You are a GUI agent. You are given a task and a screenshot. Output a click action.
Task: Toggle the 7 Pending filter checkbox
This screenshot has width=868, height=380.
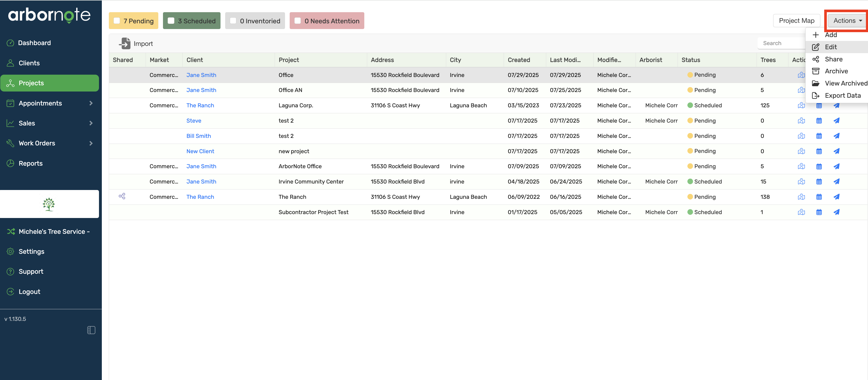click(117, 21)
